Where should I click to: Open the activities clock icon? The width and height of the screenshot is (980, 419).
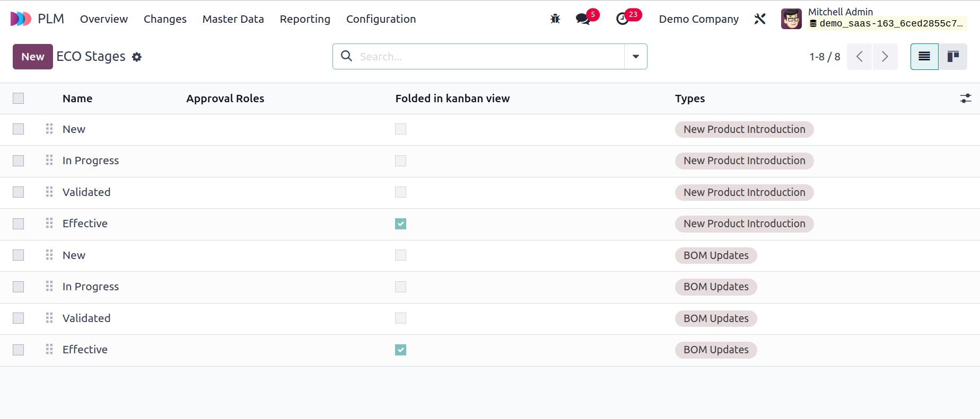tap(623, 19)
